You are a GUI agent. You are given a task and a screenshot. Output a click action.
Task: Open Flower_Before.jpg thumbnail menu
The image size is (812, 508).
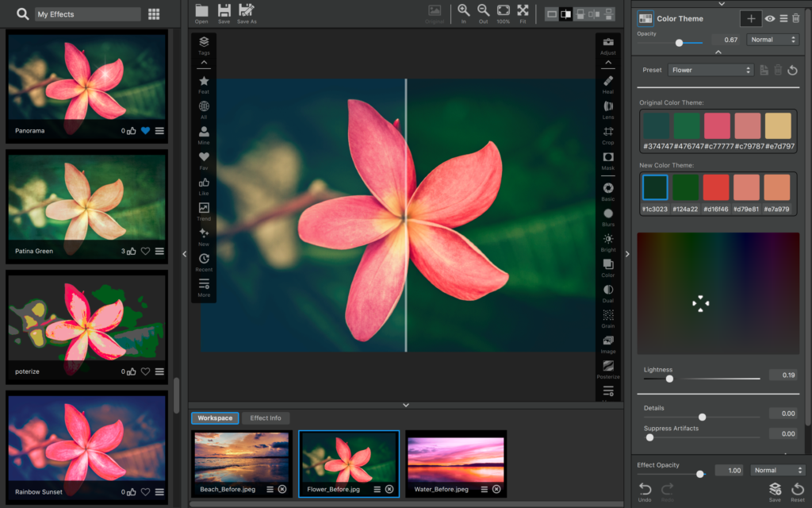[x=377, y=489]
